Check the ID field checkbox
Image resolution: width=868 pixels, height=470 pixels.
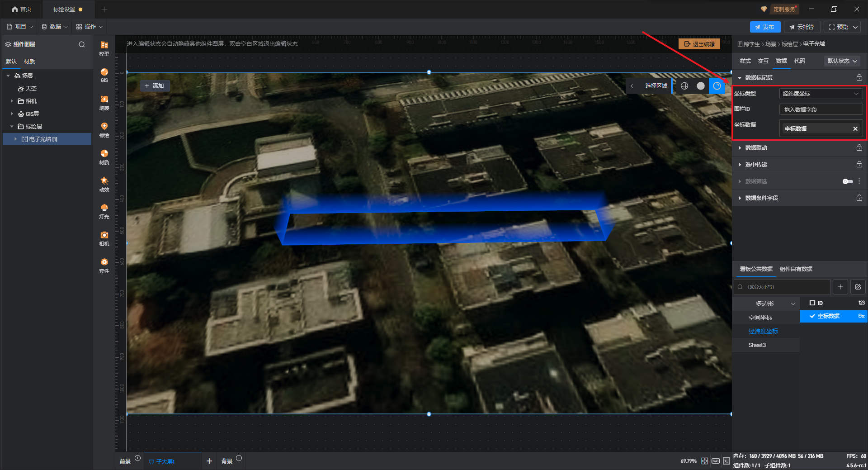812,303
